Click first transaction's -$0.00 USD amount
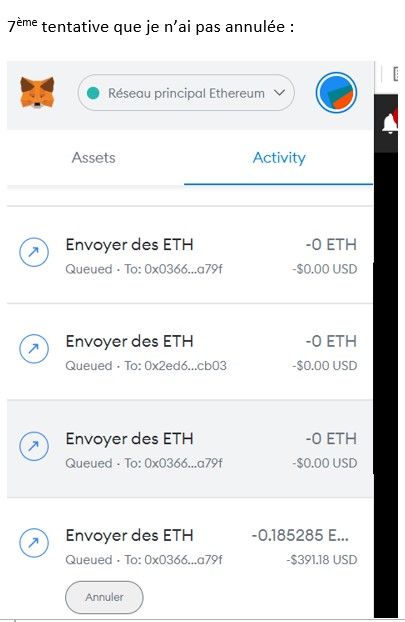The height and width of the screenshot is (622, 405). tap(324, 269)
